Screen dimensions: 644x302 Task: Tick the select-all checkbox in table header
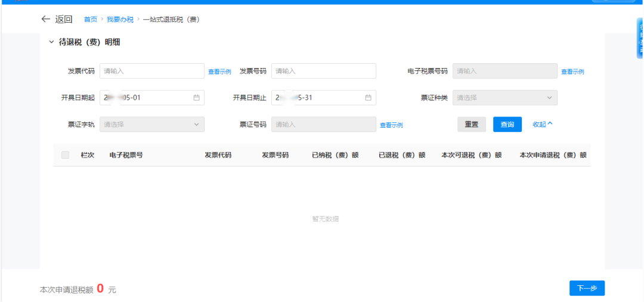(66, 155)
